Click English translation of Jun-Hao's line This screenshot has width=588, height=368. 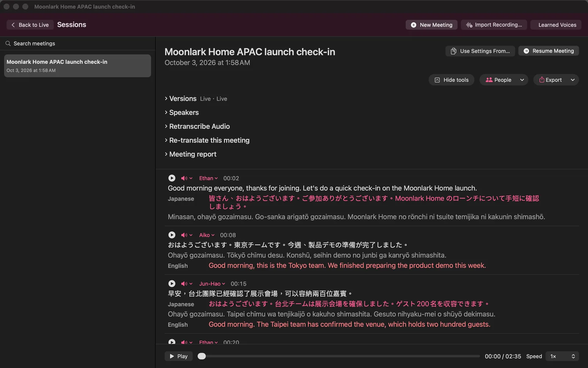pyautogui.click(x=349, y=324)
